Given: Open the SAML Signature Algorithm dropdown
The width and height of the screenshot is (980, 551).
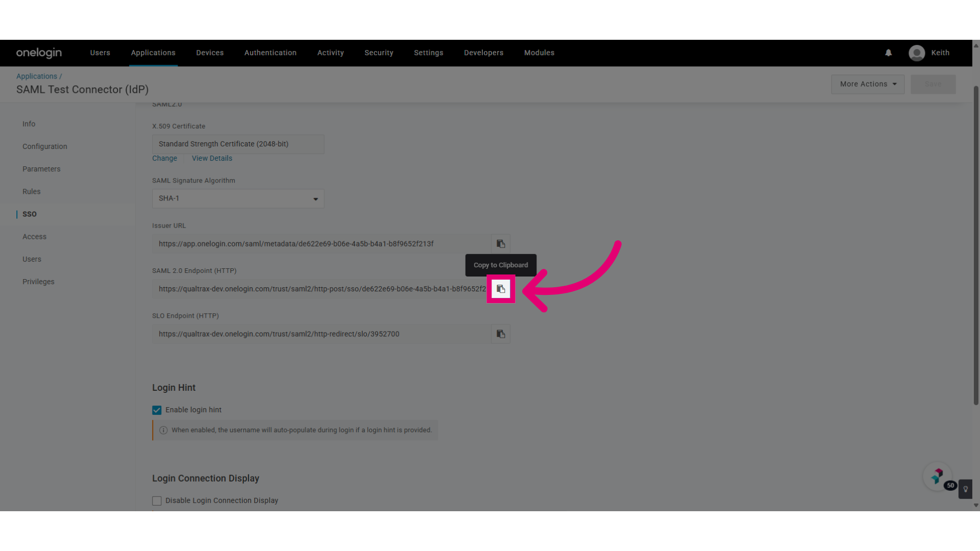Looking at the screenshot, I should [x=238, y=198].
